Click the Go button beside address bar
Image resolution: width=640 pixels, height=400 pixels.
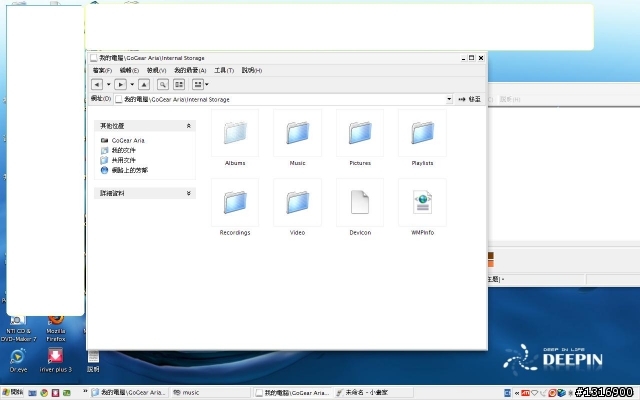tap(469, 99)
